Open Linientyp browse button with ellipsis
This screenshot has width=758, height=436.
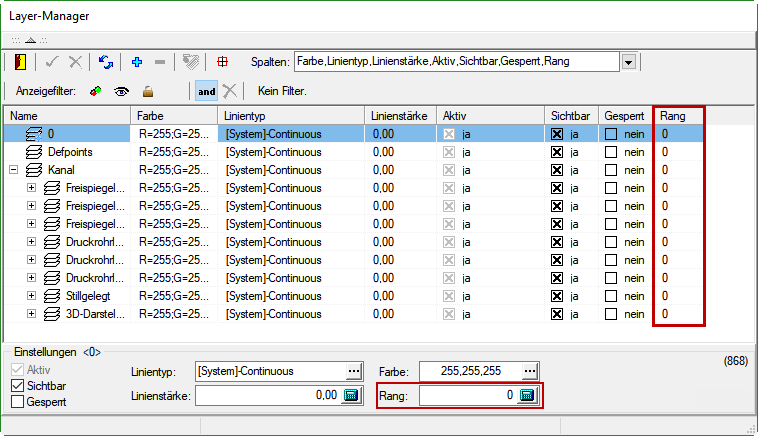click(x=352, y=371)
